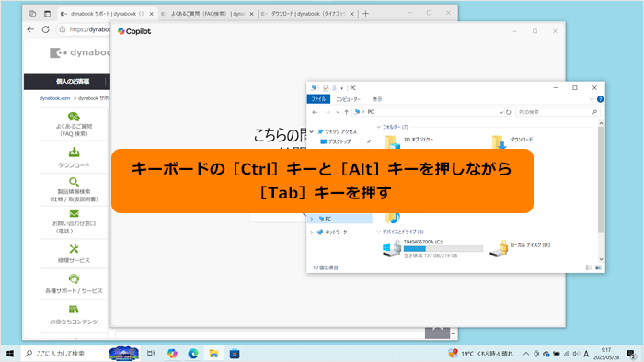Viewport: 644px width, 362px height.
Task: Click the dynabook logo on webpage
Action: tap(80, 52)
